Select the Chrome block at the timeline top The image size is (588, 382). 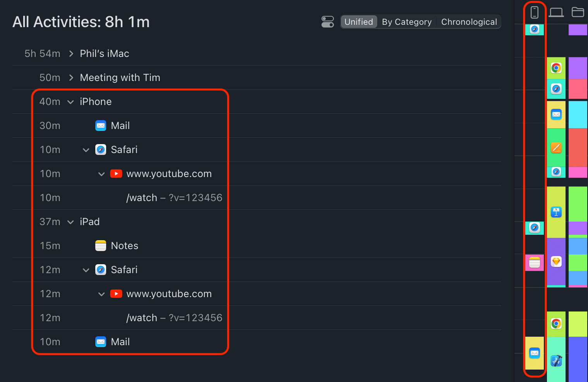click(556, 68)
